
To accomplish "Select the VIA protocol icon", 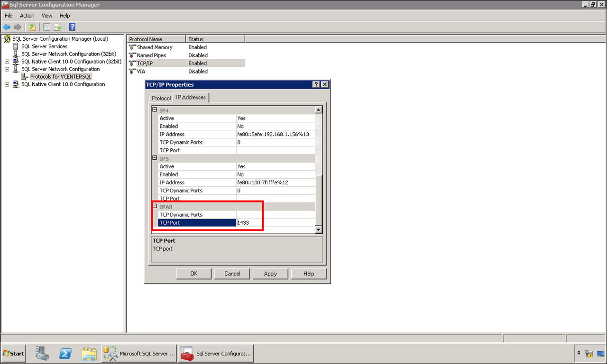I will tap(132, 71).
